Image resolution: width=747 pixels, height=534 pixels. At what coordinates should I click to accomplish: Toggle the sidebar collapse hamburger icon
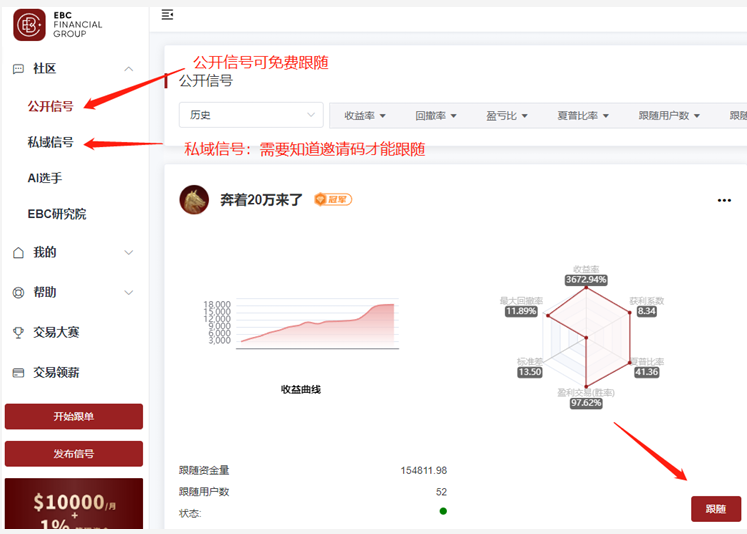[x=167, y=14]
